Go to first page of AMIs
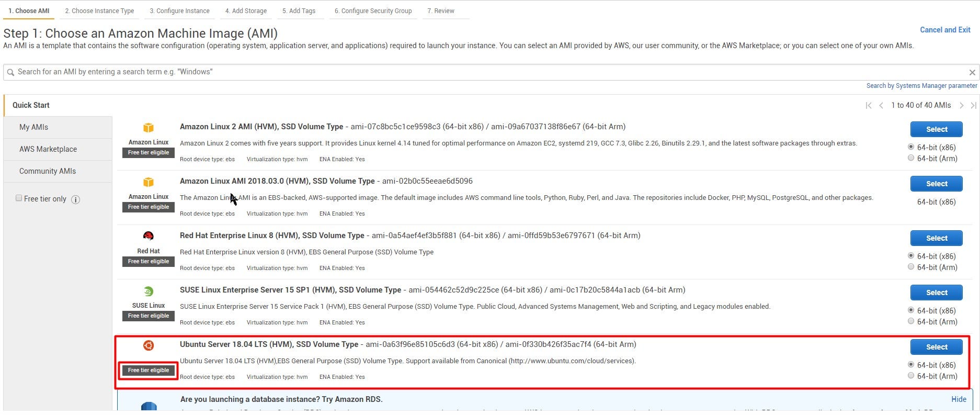The height and width of the screenshot is (415, 980). click(869, 105)
